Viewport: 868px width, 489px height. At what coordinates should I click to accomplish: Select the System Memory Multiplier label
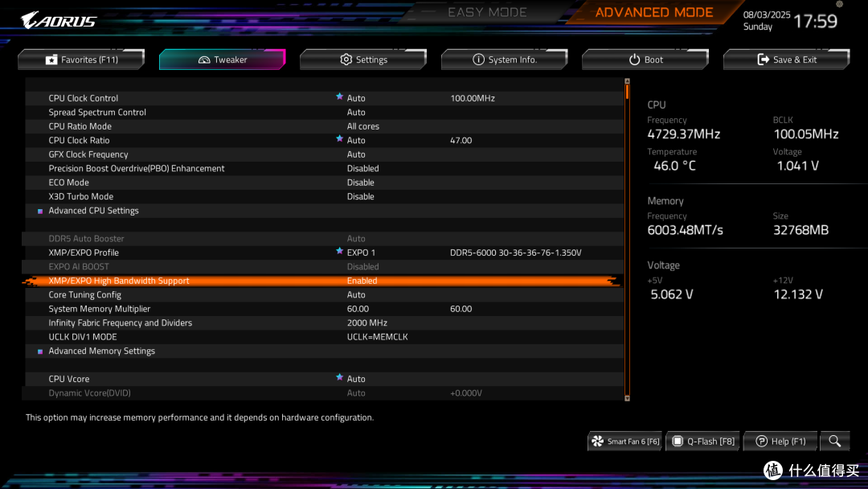pos(99,309)
